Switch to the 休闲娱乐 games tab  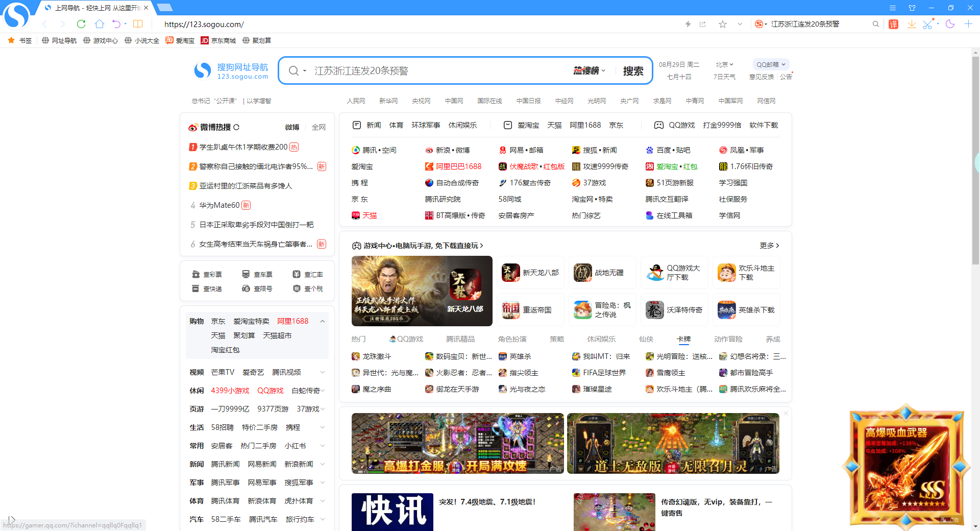pos(602,339)
